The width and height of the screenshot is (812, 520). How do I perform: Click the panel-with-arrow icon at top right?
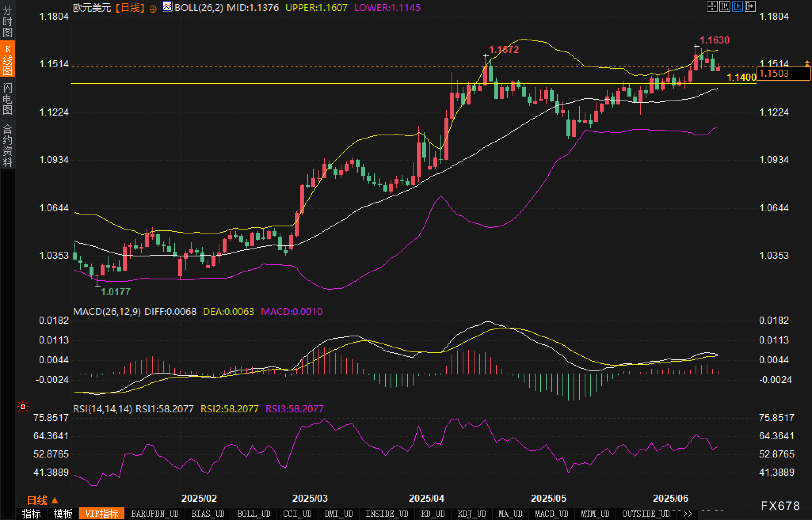[x=750, y=6]
